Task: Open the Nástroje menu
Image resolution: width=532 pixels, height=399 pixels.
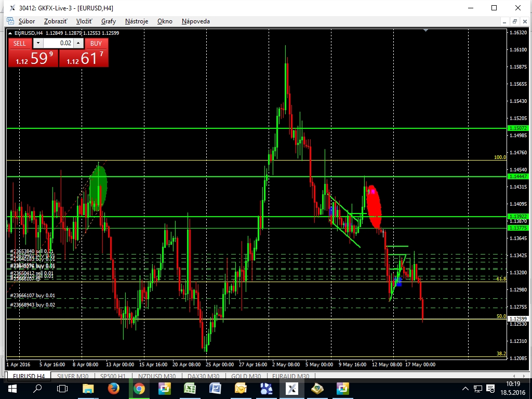Action: point(137,21)
